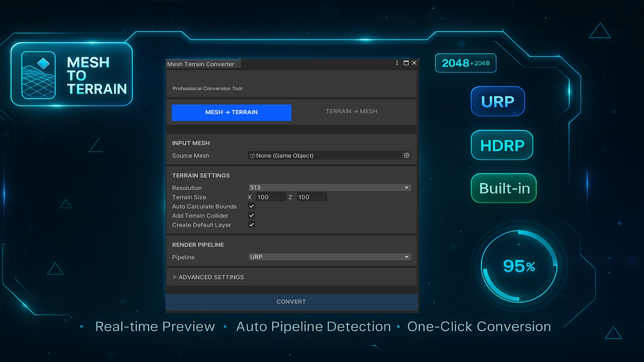Toggle Auto Calculate Bounds checkbox

[x=252, y=206]
